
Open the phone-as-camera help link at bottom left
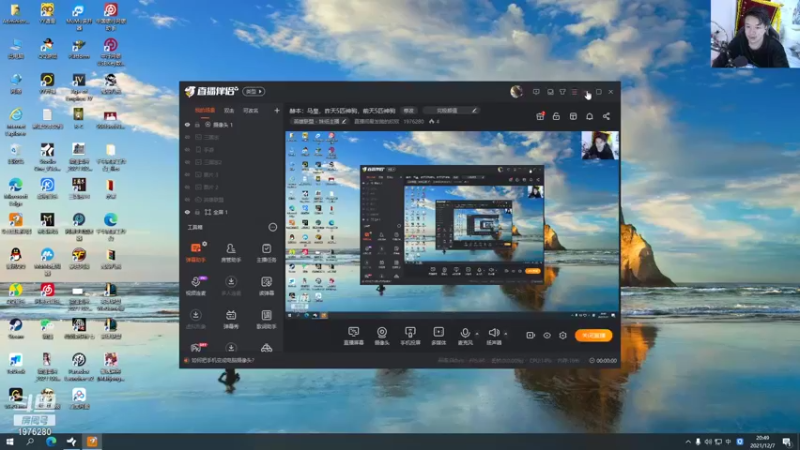222,360
